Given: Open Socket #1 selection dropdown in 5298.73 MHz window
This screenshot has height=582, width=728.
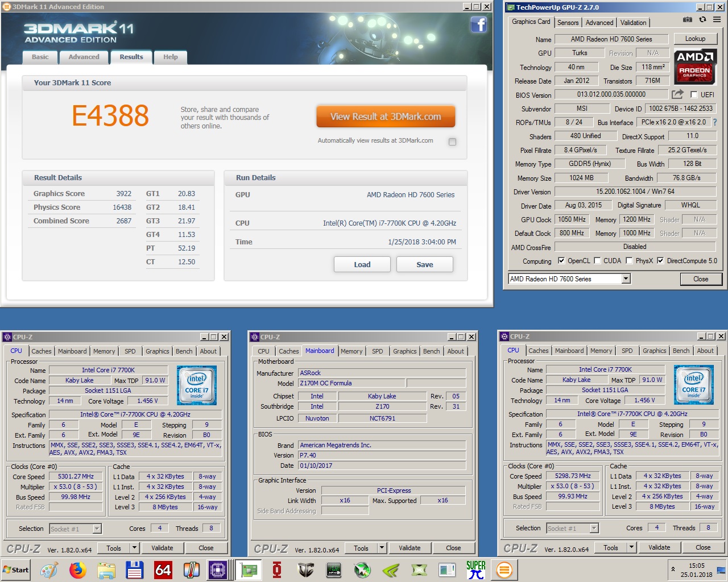Looking at the screenshot, I should coord(594,529).
